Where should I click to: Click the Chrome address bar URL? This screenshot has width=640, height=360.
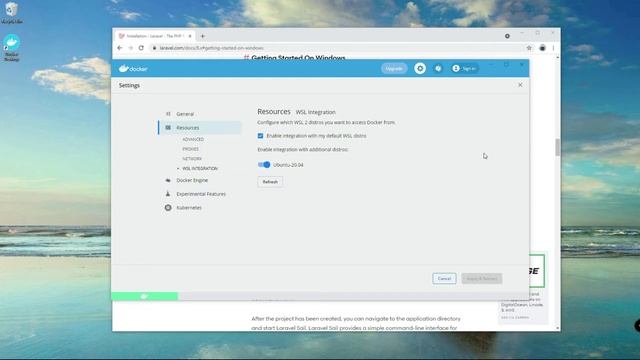(x=211, y=48)
